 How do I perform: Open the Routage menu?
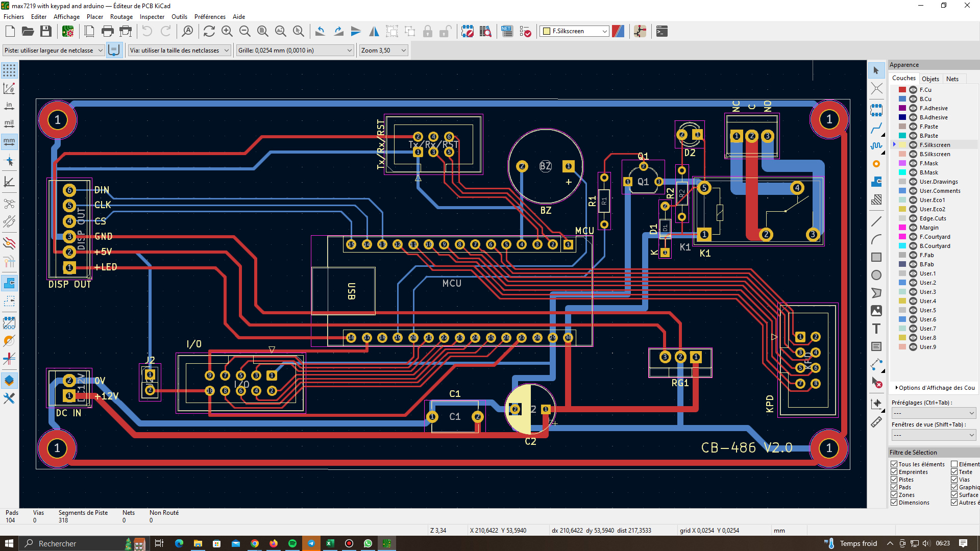coord(121,17)
